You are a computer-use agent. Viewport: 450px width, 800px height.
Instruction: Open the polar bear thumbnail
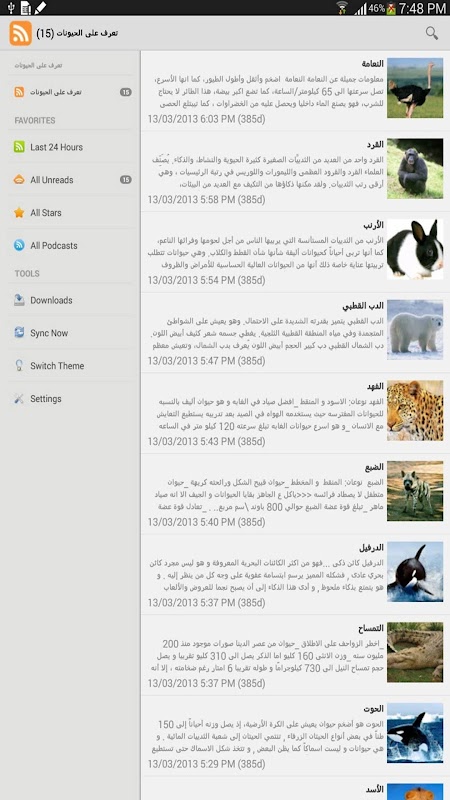415,330
